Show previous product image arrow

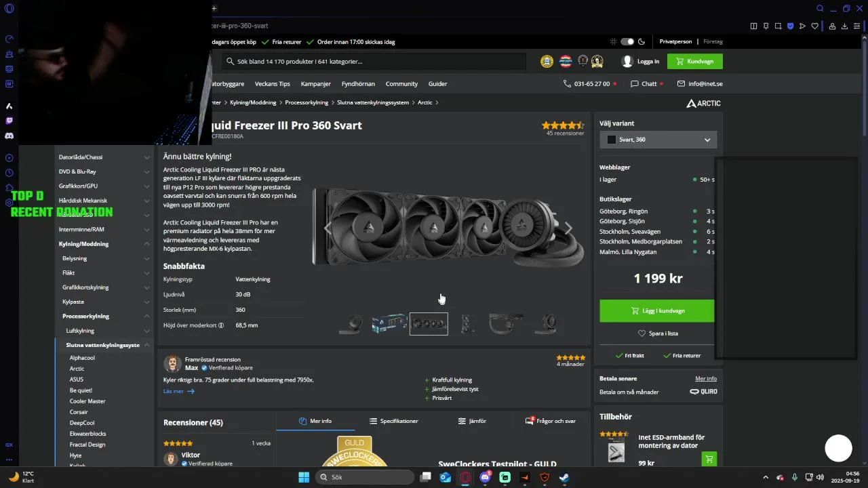click(328, 228)
